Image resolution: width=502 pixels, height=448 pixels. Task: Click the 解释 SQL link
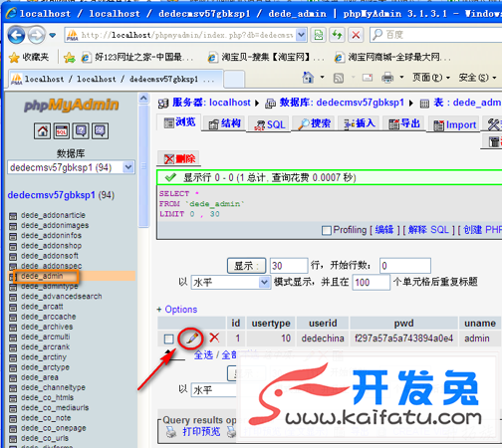[428, 230]
